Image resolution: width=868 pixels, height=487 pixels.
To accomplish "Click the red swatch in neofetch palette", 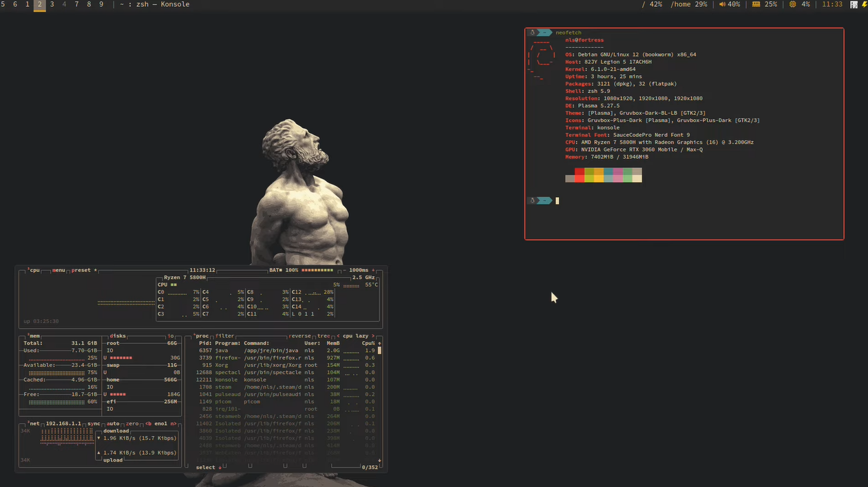I will (580, 172).
